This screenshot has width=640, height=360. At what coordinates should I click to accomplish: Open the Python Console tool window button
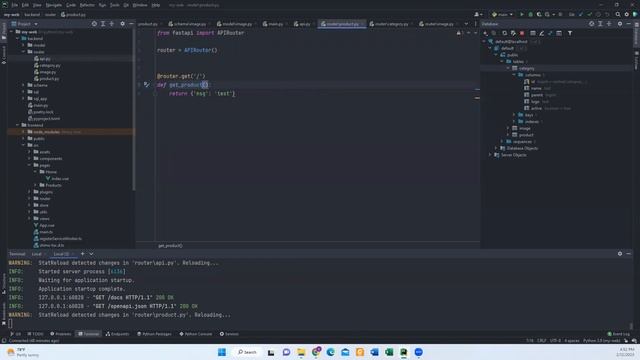196,333
